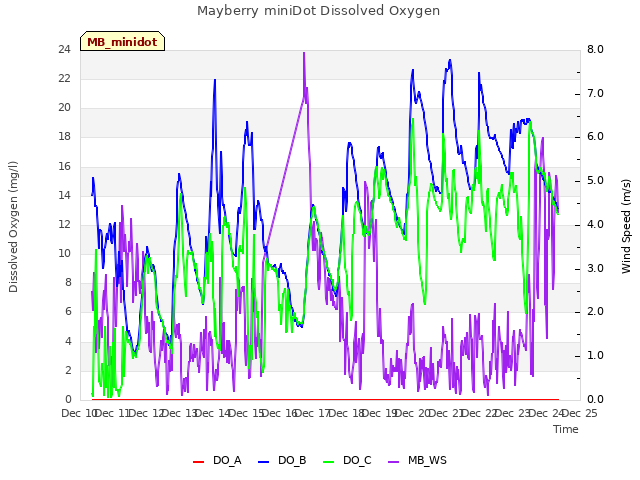This screenshot has width=640, height=480.
Task: Click the 6.0 wind speed tick label
Action: [595, 137]
